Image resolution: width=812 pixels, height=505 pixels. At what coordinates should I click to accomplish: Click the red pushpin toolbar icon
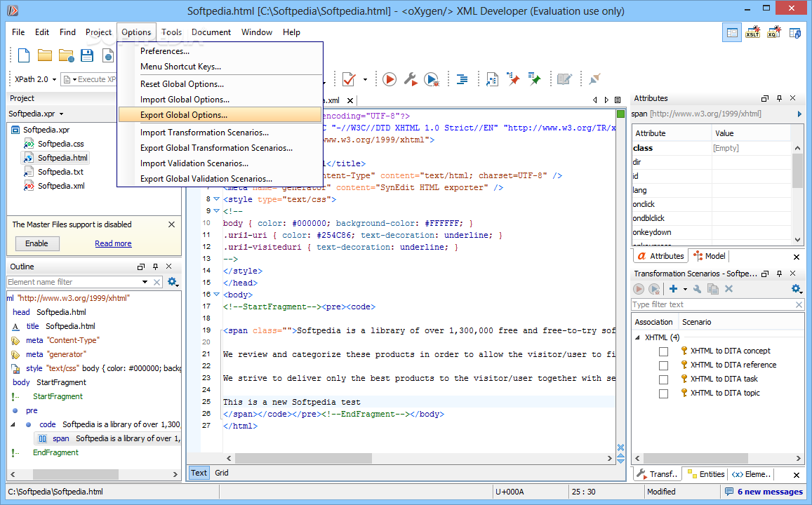coord(513,79)
